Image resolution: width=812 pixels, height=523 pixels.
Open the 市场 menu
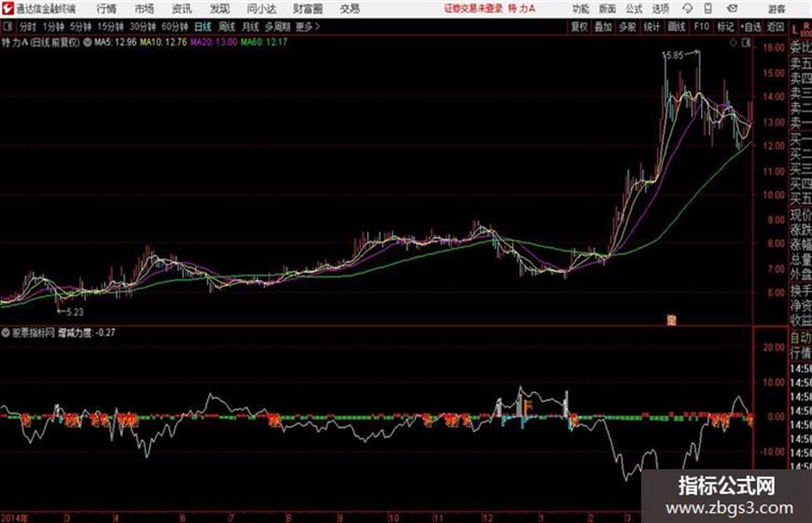144,9
